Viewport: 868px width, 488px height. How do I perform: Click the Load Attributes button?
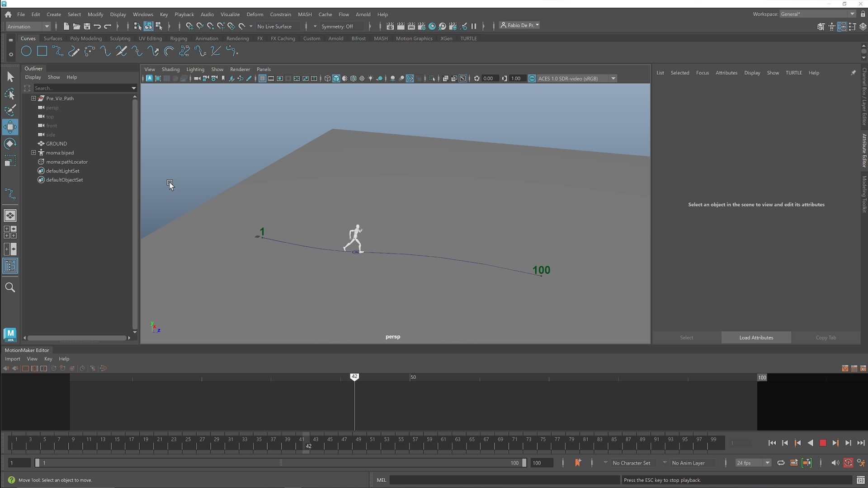[756, 338]
